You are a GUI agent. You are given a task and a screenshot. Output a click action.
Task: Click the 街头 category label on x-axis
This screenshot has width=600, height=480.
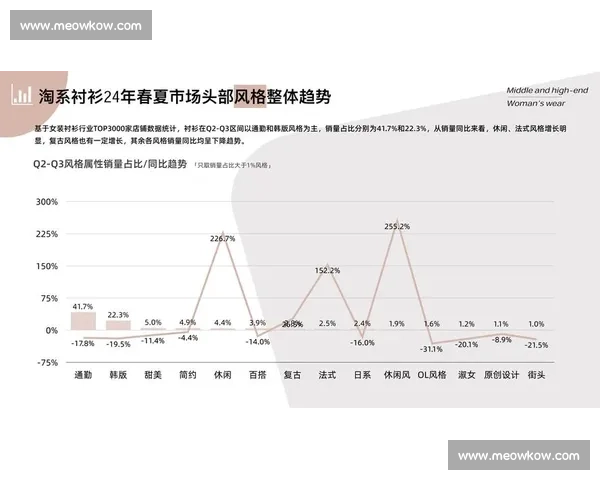[536, 373]
